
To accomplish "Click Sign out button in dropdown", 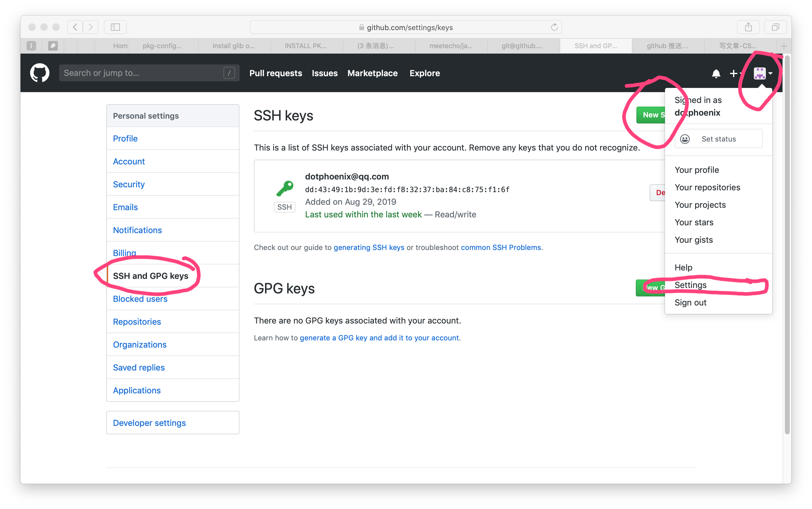I will pyautogui.click(x=690, y=302).
